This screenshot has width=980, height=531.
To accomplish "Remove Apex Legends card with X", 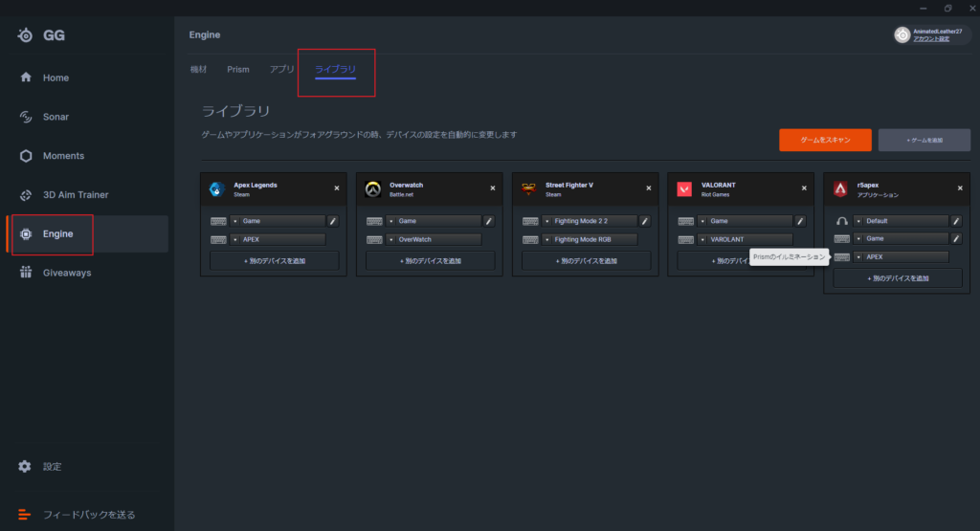I will click(337, 188).
